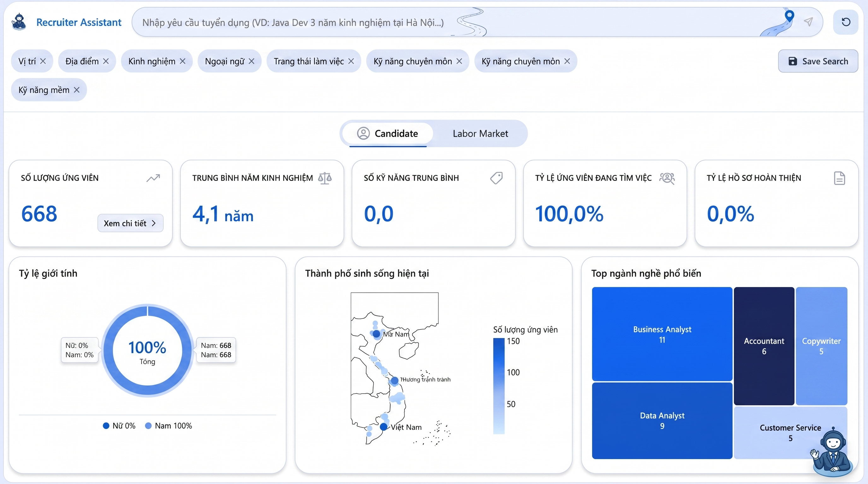Click the 4,1 năm average experience value

223,214
